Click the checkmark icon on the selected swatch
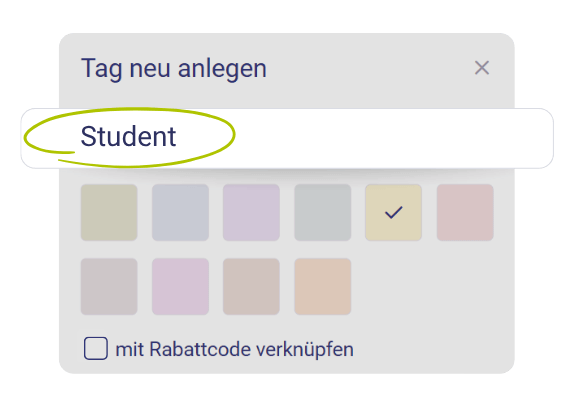574x399 pixels. tap(394, 212)
